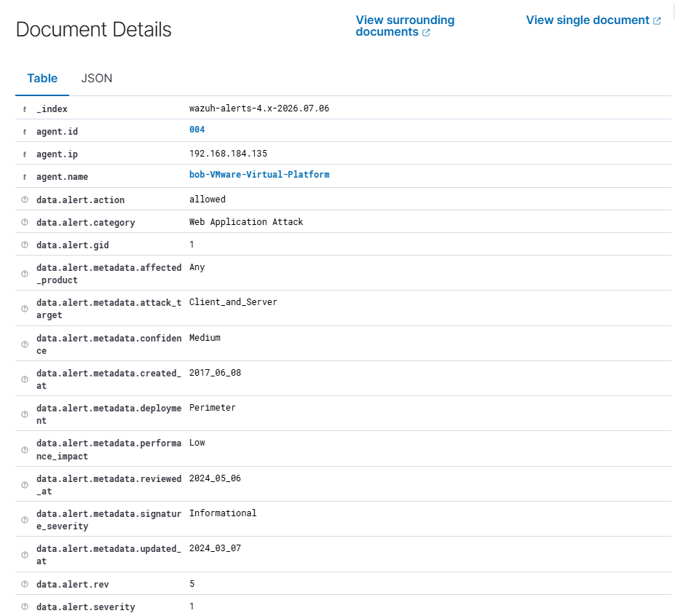
Task: Click the agent.id value 004 link
Action: [x=197, y=130]
